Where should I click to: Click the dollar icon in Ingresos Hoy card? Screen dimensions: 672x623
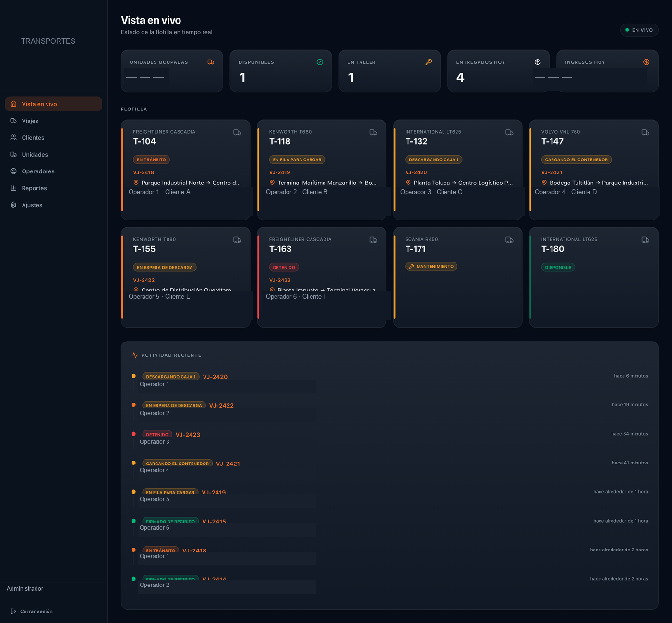(x=647, y=62)
